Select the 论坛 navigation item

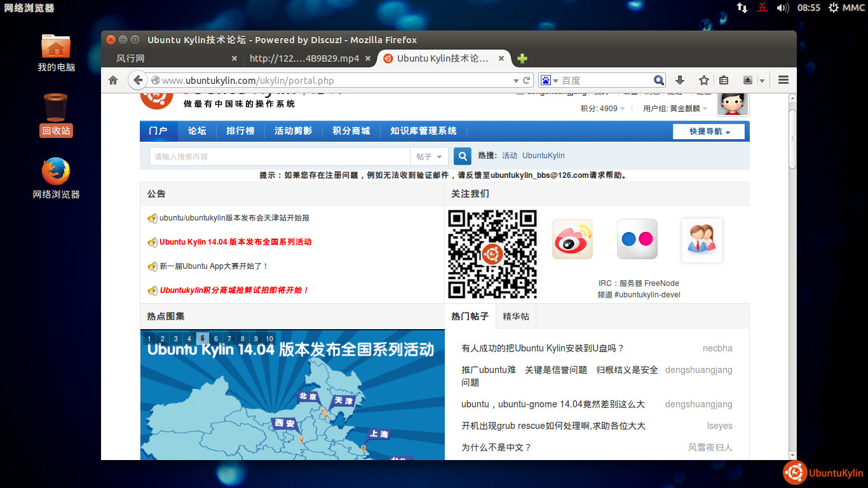(x=197, y=131)
